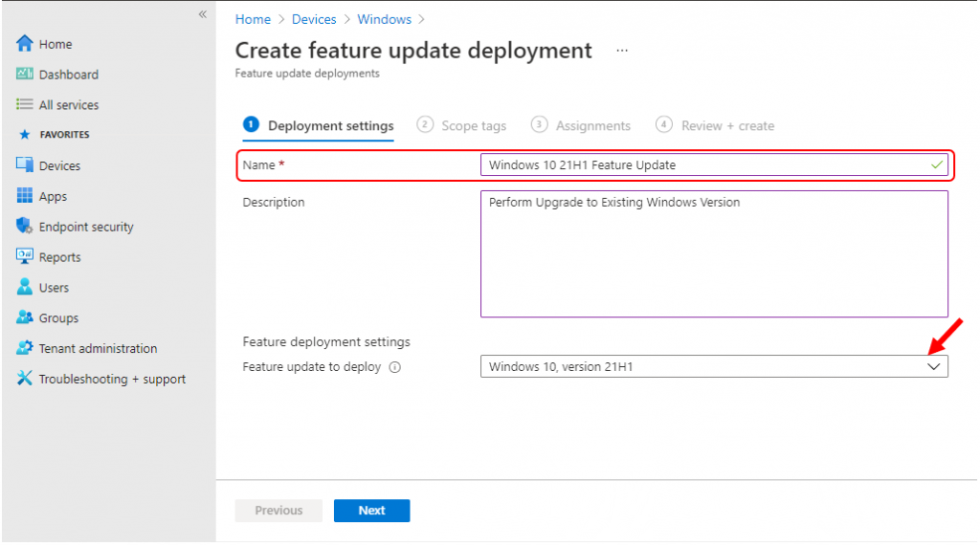Open Groups via its sidebar icon
980x546 pixels.
pos(25,318)
